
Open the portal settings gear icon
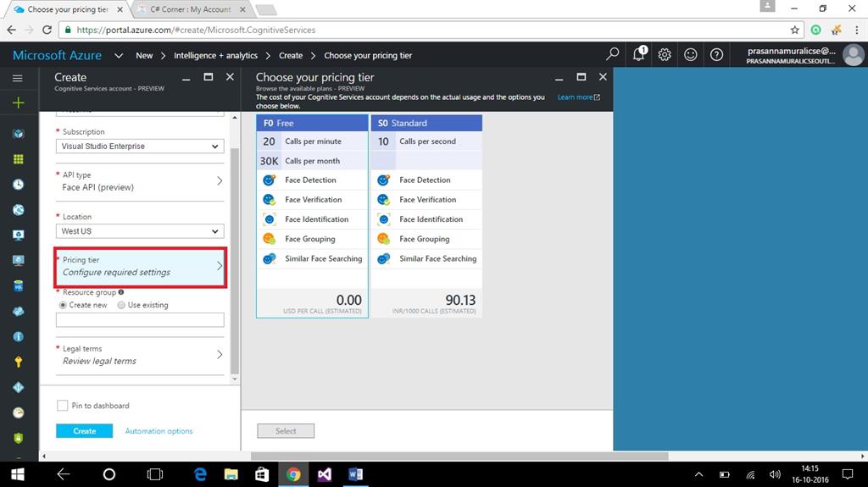[665, 54]
